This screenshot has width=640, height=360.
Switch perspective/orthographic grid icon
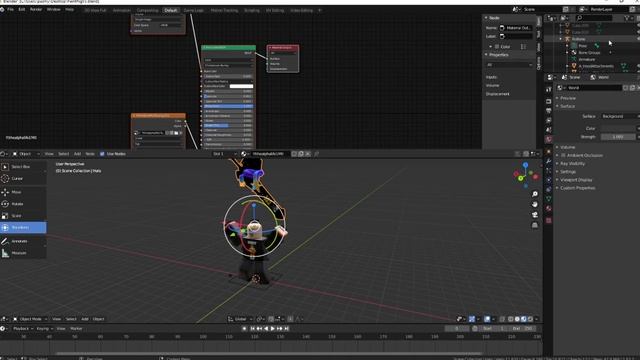(535, 225)
